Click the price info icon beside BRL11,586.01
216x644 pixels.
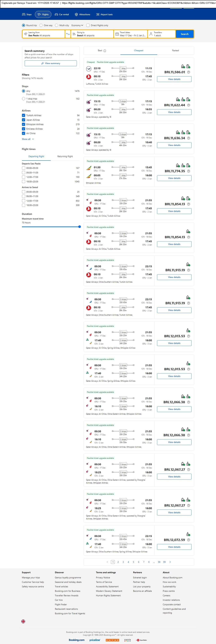tap(188, 72)
